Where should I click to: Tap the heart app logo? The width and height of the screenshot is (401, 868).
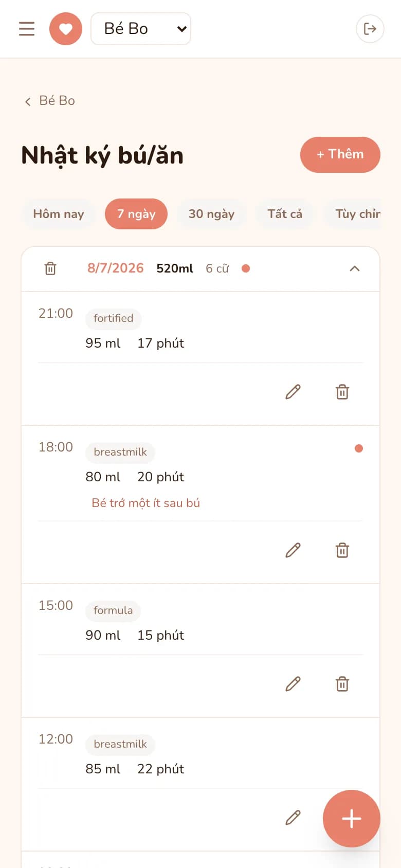point(66,29)
